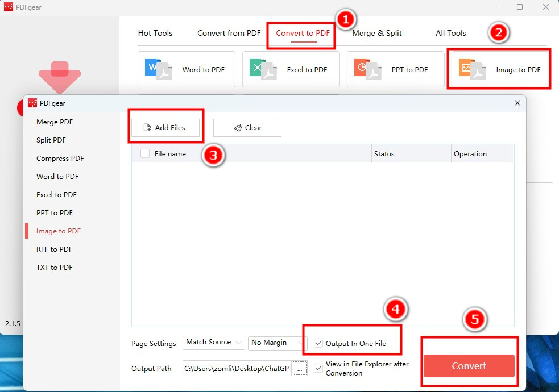
Task: Toggle View in File Explorer after Conversion
Action: (318, 368)
